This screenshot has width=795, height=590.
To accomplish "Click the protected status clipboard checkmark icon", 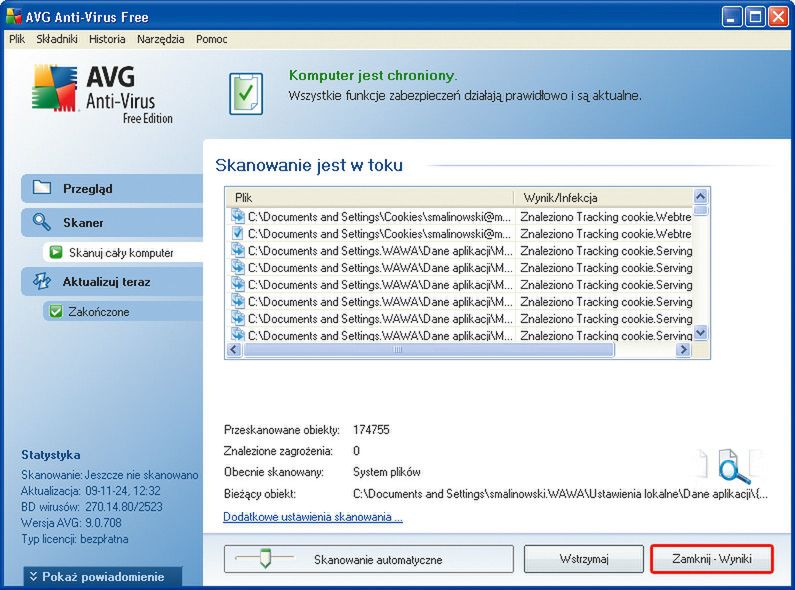I will [246, 94].
